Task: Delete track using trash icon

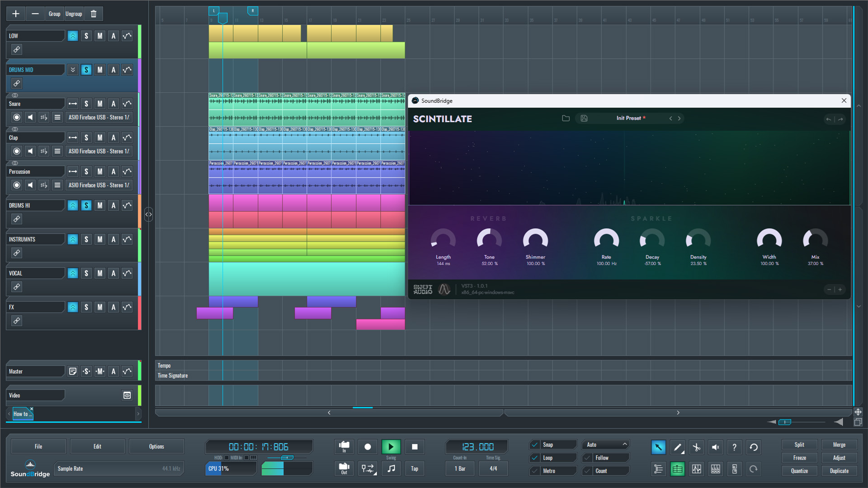Action: point(94,14)
